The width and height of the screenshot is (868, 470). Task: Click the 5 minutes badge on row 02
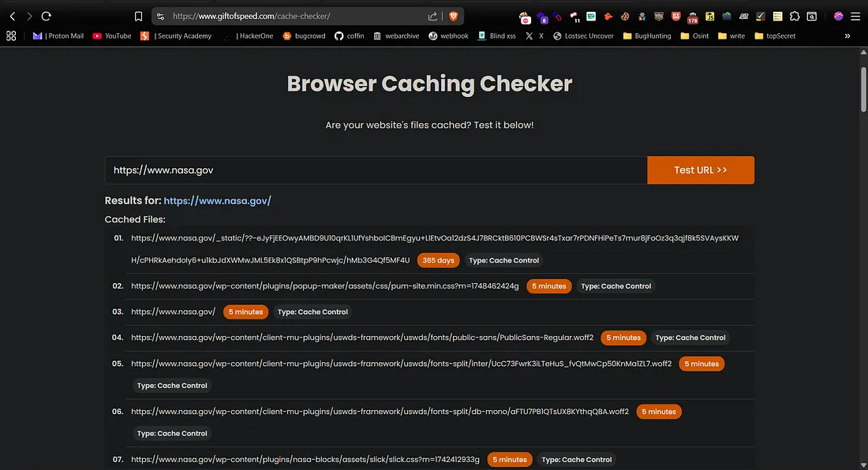point(549,286)
